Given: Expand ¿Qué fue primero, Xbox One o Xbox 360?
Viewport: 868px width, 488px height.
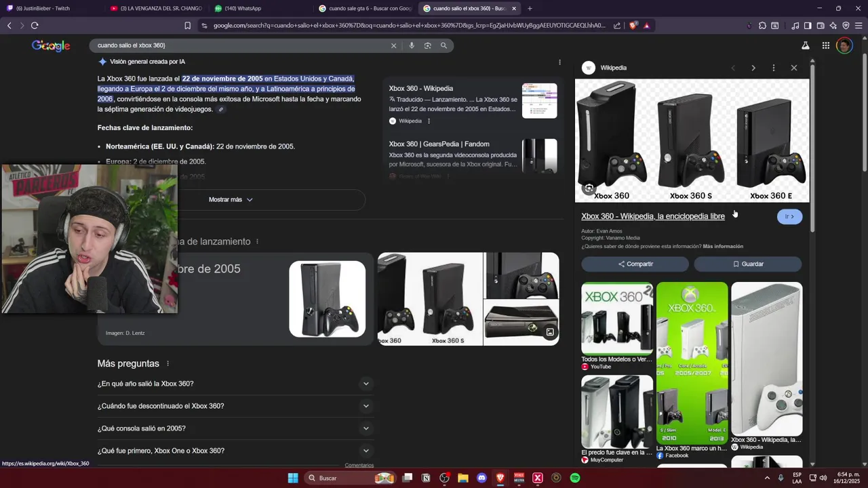Looking at the screenshot, I should [x=235, y=451].
